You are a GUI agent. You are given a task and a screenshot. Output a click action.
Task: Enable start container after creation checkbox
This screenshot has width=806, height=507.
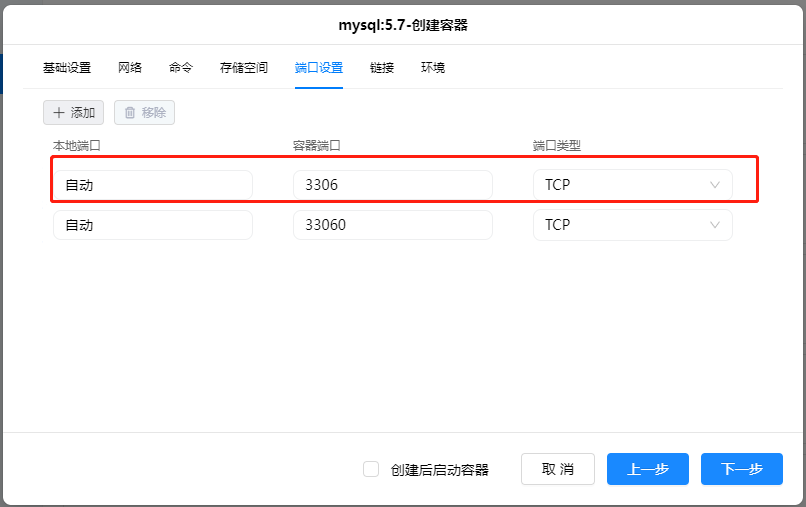371,469
